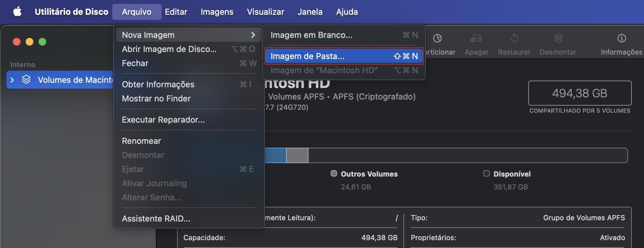
Task: Open the Nova Imagem submenu
Action: coord(188,35)
